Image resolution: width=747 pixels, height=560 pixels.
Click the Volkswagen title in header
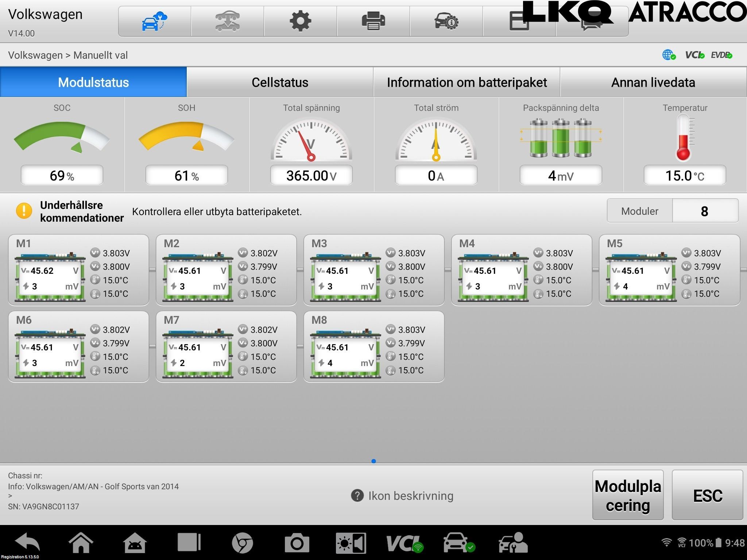45,14
